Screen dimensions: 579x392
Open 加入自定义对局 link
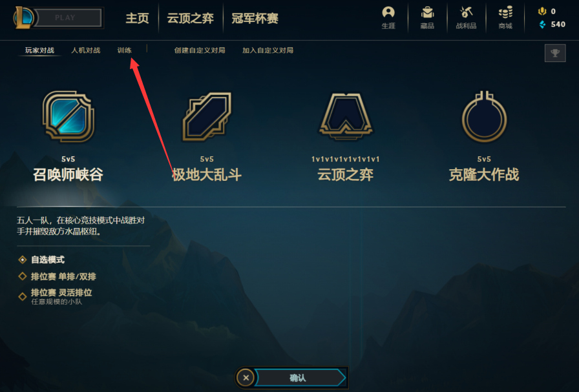coord(268,50)
